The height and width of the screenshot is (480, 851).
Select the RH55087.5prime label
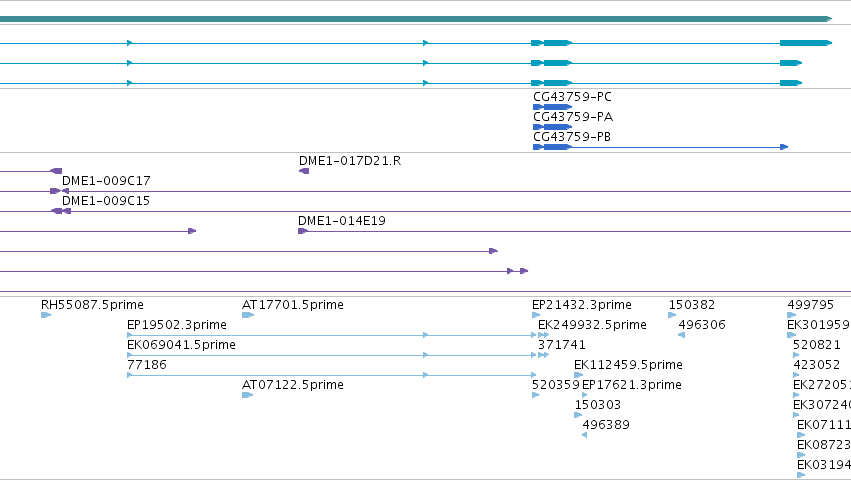pos(92,305)
